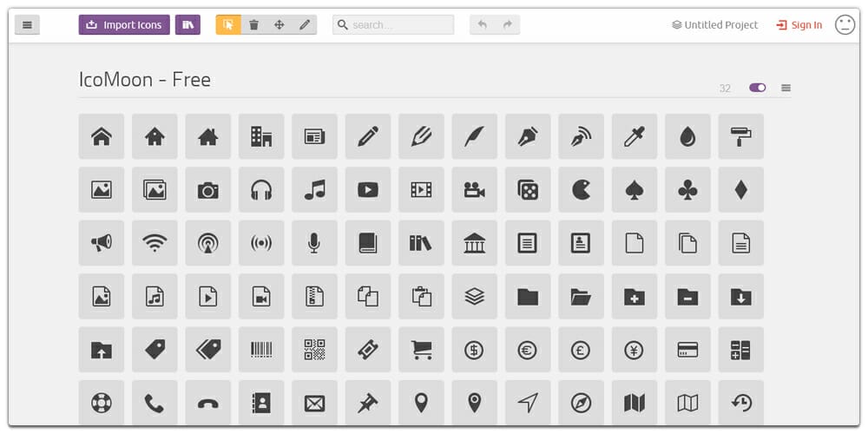The height and width of the screenshot is (434, 868).
Task: Select the Pac-Man icon
Action: (x=581, y=190)
